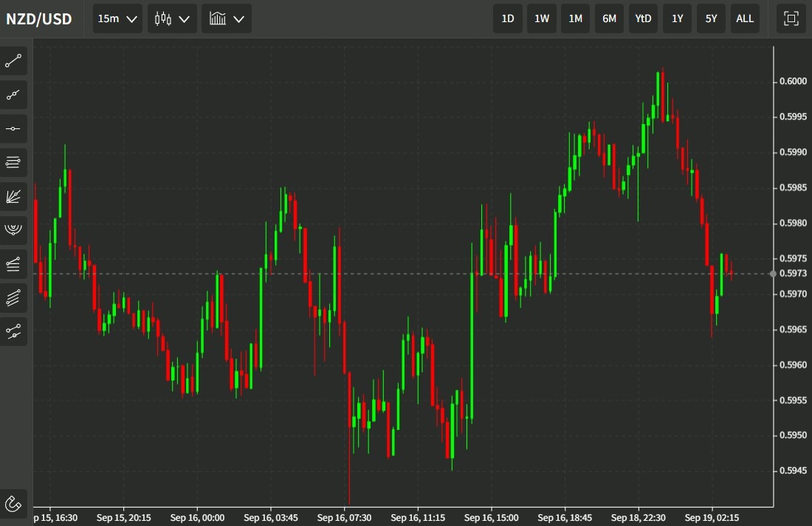Switch chart range to 1Y
The height and width of the screenshot is (526, 812).
(x=678, y=18)
